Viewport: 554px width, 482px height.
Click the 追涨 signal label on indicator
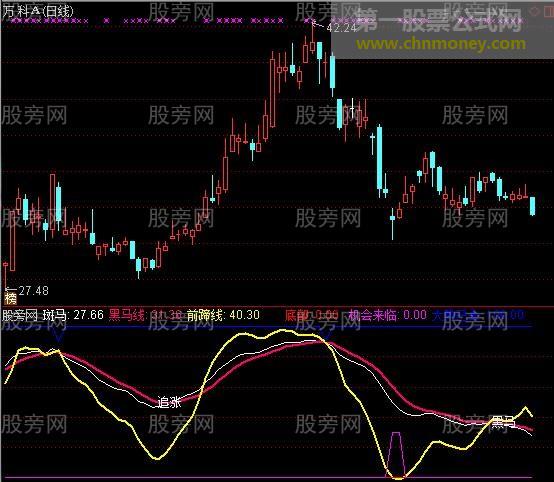click(169, 402)
